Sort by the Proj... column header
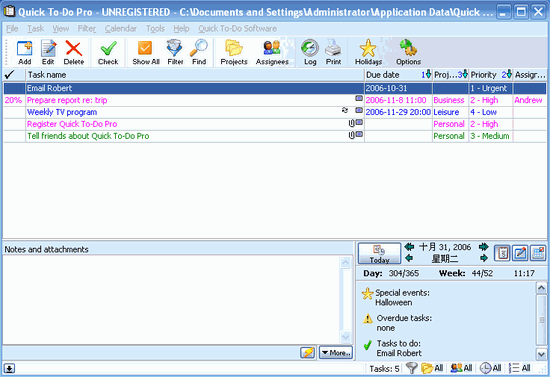 click(450, 75)
